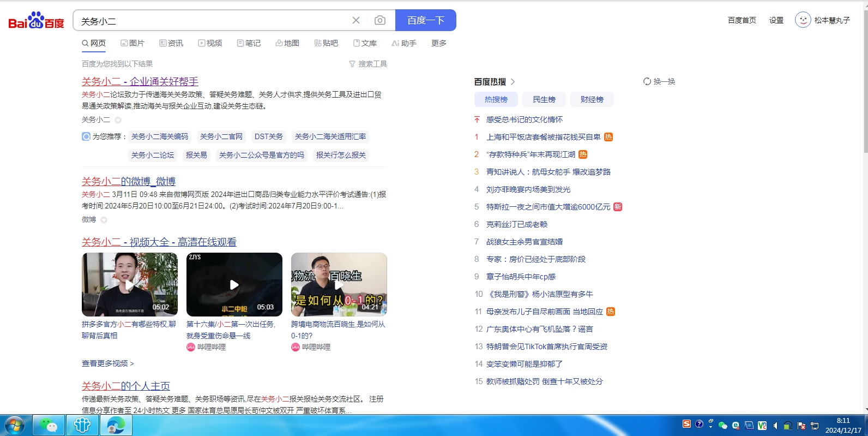Screen dimensions: 868x436
Task: Open the Windows Start orb
Action: coord(14,426)
